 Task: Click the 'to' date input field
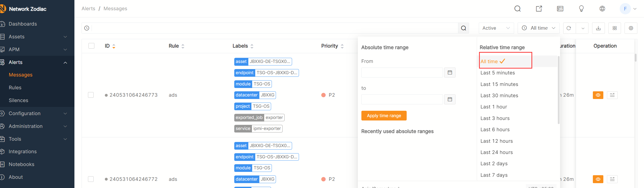click(x=402, y=99)
